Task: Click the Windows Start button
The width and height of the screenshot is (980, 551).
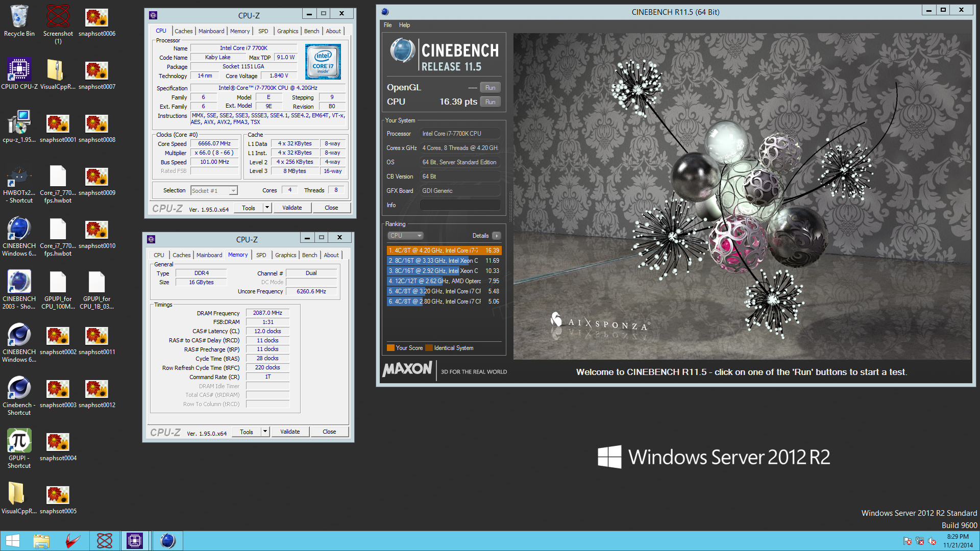Action: [x=12, y=541]
